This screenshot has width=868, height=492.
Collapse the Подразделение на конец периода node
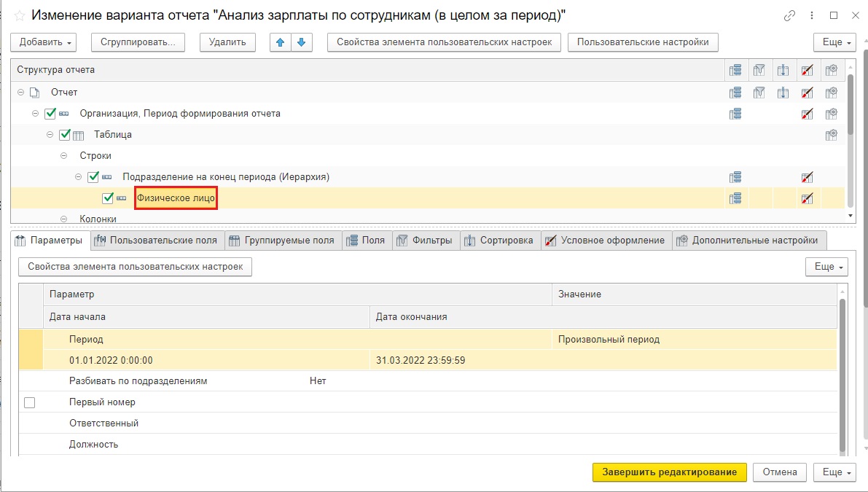[78, 177]
